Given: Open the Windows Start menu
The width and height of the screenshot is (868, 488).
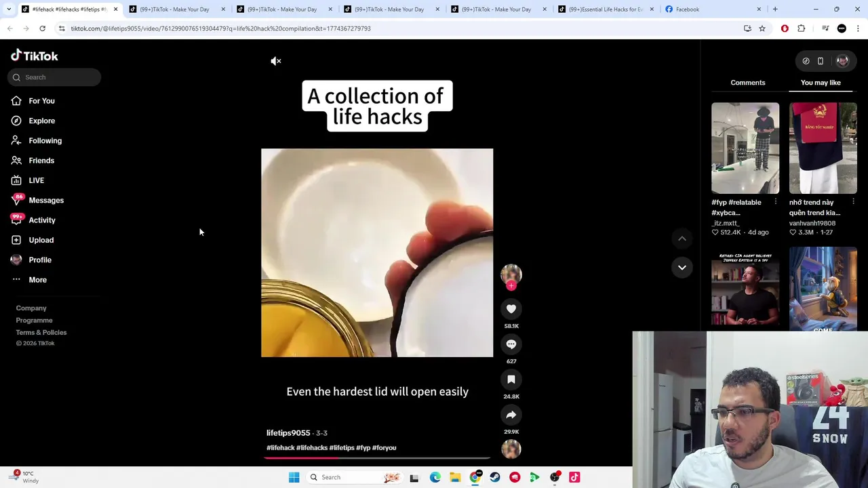Looking at the screenshot, I should click(x=294, y=477).
